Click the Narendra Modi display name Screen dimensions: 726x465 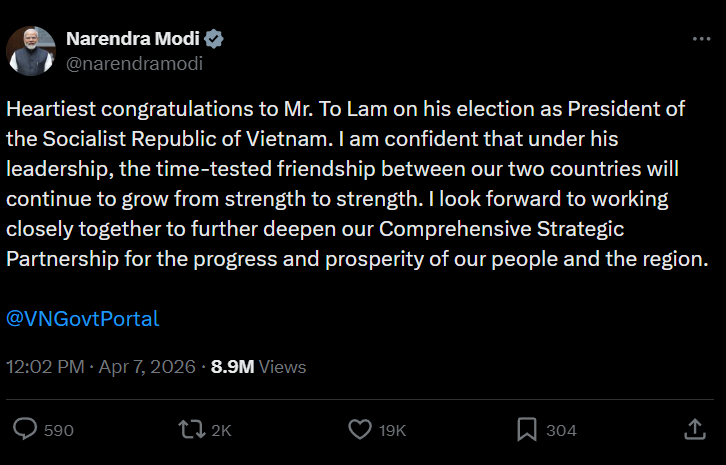(132, 39)
